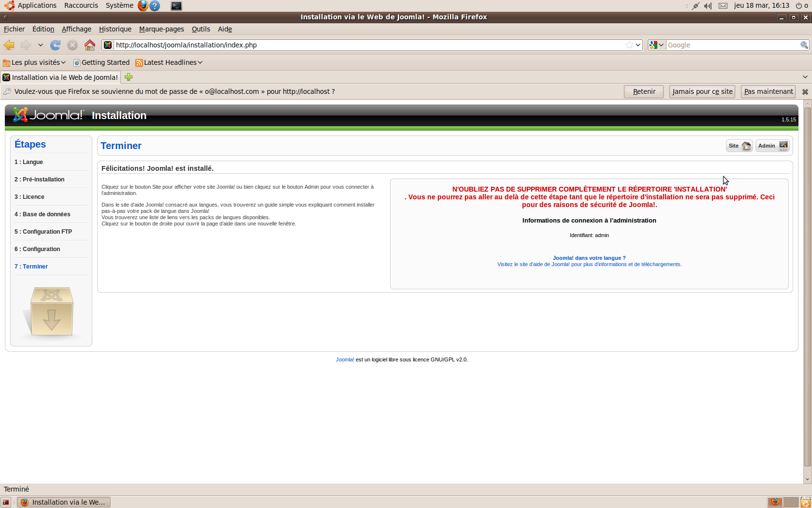Click the Joomla! logo in the header
This screenshot has height=508, width=812.
[48, 115]
